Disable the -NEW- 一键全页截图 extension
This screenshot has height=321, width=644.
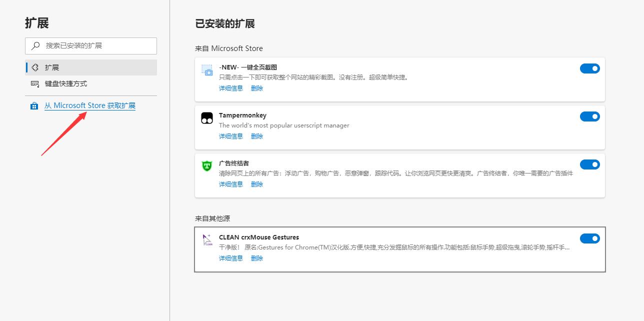(589, 68)
